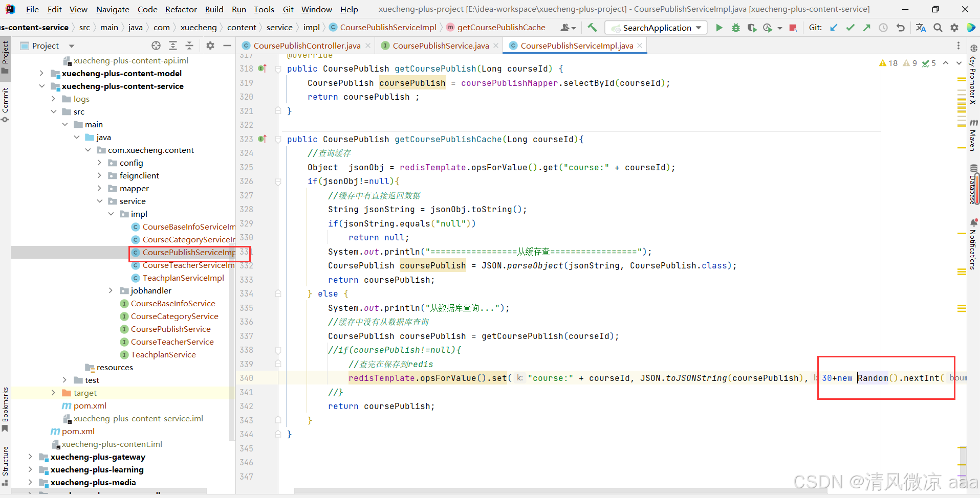980x498 pixels.
Task: Expand the target folder
Action: tap(53, 393)
